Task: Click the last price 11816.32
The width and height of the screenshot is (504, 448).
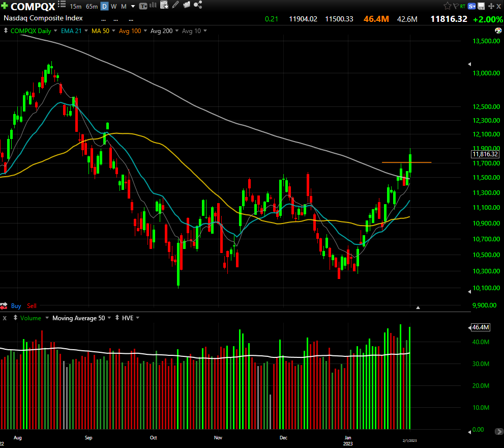Action: (449, 19)
